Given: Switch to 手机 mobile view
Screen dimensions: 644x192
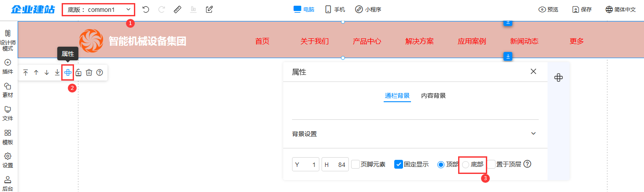Looking at the screenshot, I should tap(335, 9).
